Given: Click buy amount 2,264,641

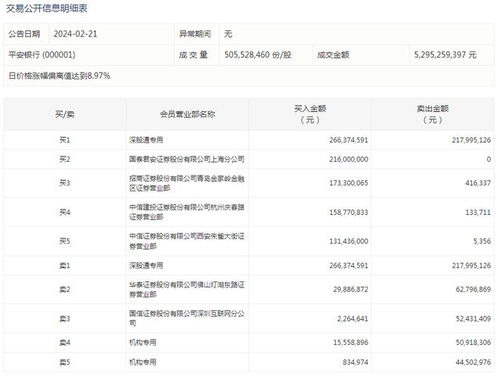Looking at the screenshot, I should (353, 319).
